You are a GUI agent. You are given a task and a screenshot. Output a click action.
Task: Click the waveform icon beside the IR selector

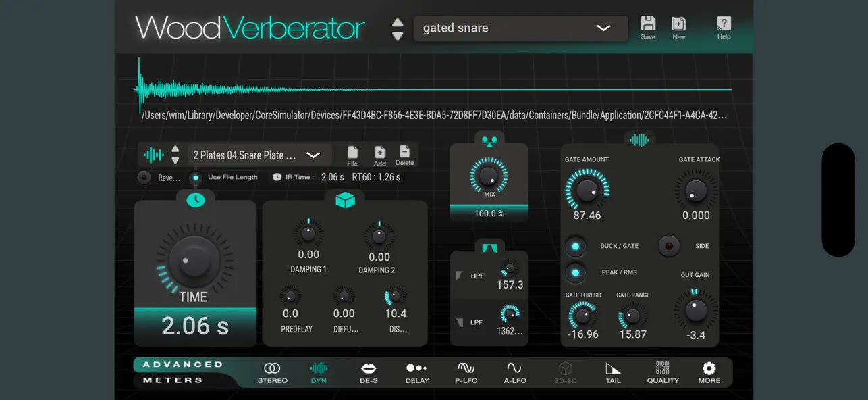coord(154,155)
